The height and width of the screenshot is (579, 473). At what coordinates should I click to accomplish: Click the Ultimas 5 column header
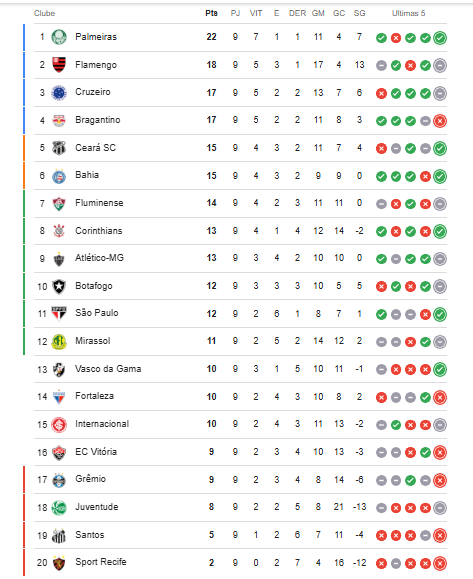[x=408, y=13]
